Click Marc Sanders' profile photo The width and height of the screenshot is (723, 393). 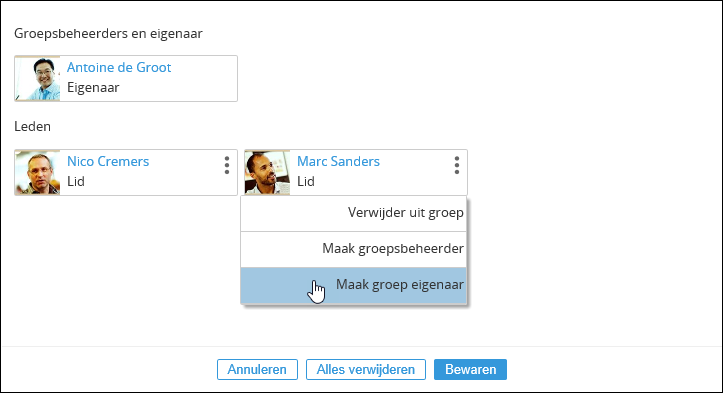pos(267,173)
